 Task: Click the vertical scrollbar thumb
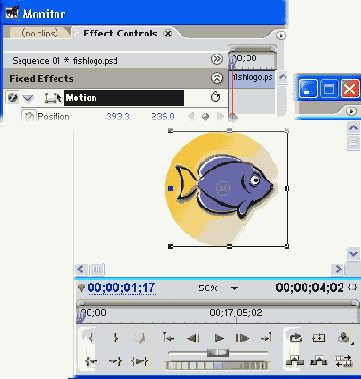[353, 142]
